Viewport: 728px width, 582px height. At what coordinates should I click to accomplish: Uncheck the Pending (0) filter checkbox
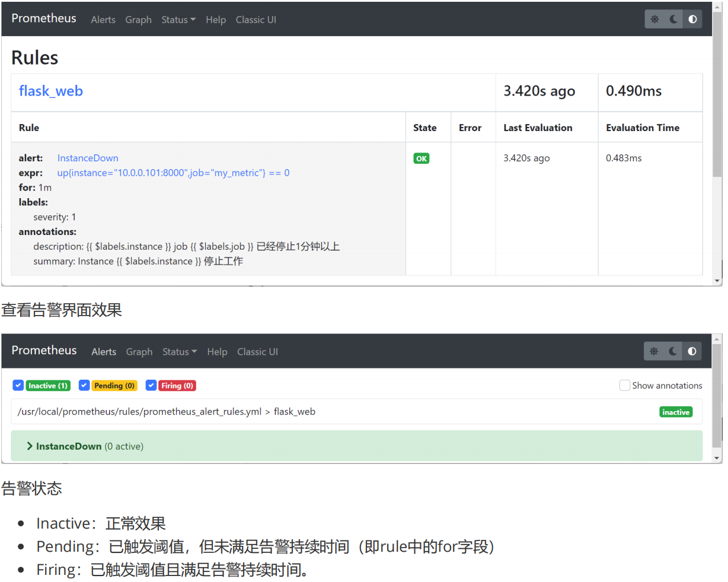[x=84, y=386]
